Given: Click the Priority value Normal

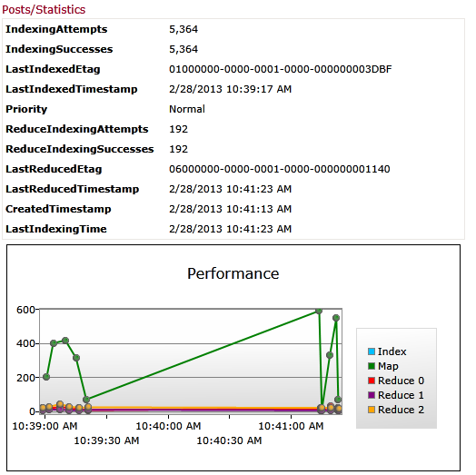Looking at the screenshot, I should (187, 109).
